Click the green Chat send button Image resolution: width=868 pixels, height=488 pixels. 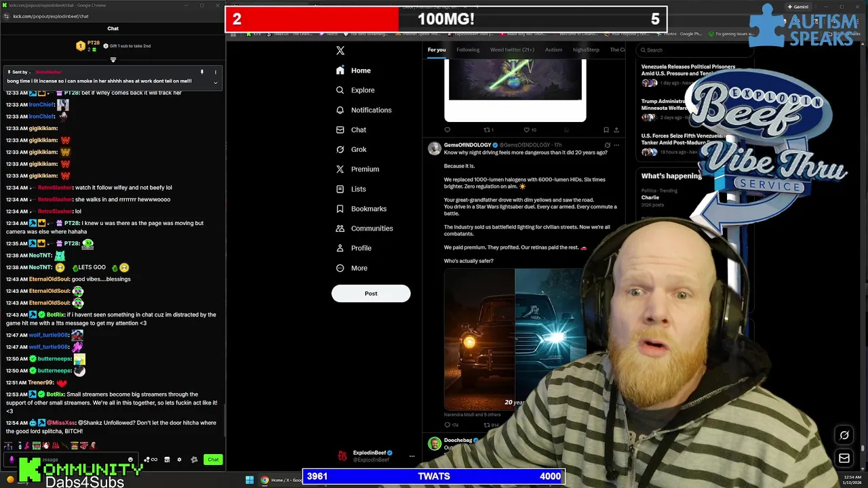[x=213, y=460]
